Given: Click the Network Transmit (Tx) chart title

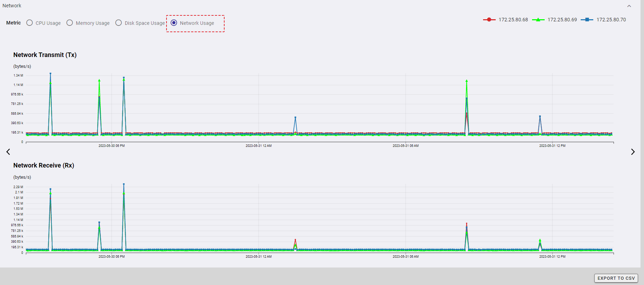Looking at the screenshot, I should [x=45, y=55].
